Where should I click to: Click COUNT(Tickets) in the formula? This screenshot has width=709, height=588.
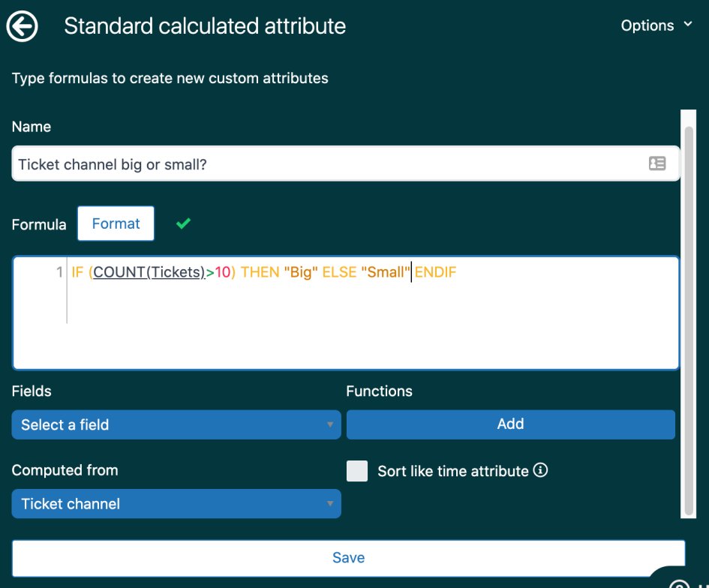[x=149, y=272]
